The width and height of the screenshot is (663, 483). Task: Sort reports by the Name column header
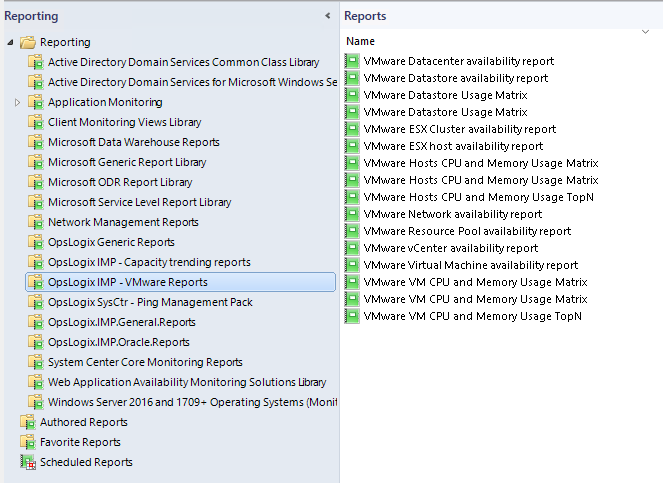[361, 41]
